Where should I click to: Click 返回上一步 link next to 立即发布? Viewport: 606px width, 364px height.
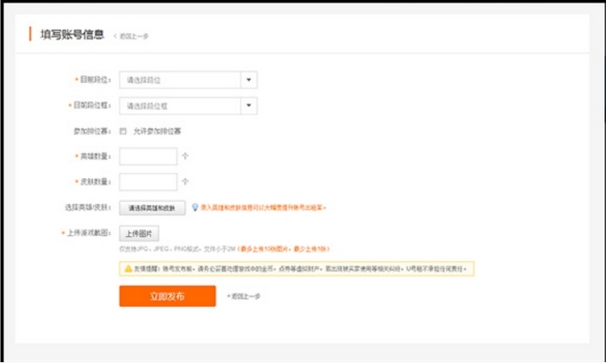(243, 296)
